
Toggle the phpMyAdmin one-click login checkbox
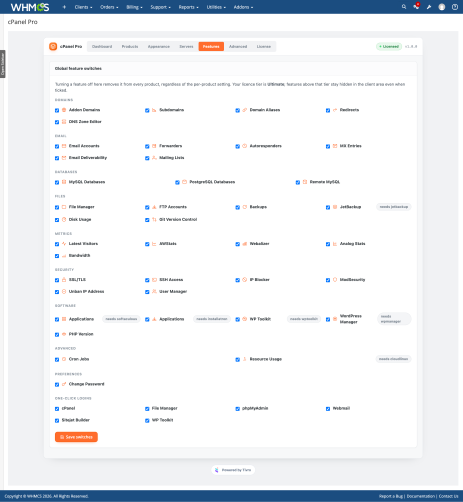pyautogui.click(x=238, y=409)
